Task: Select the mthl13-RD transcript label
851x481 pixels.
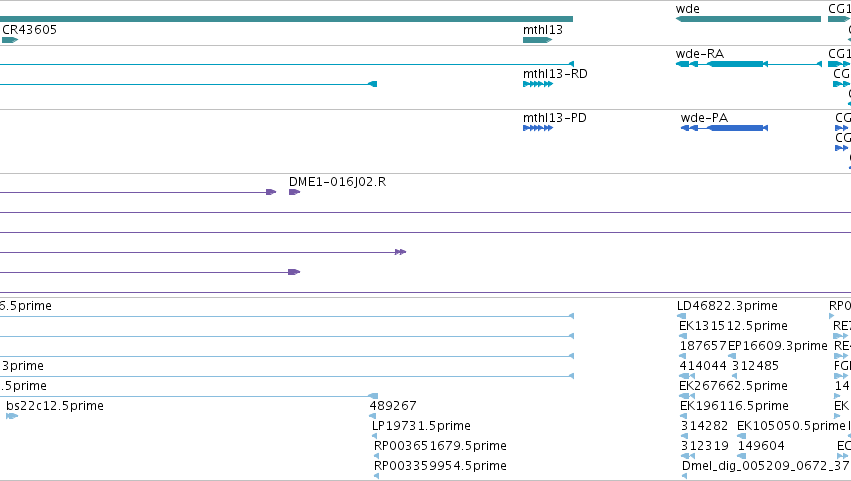Action: (x=555, y=73)
